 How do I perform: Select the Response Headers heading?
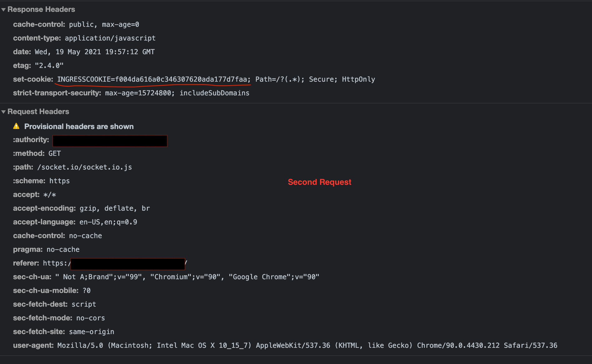click(x=41, y=9)
